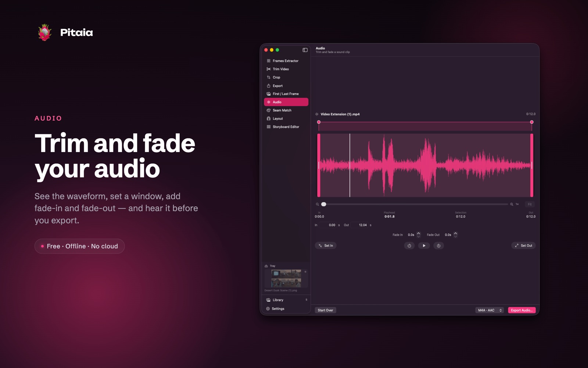This screenshot has width=588, height=368.
Task: Click the Storyboard Editor grid icon
Action: pyautogui.click(x=269, y=127)
